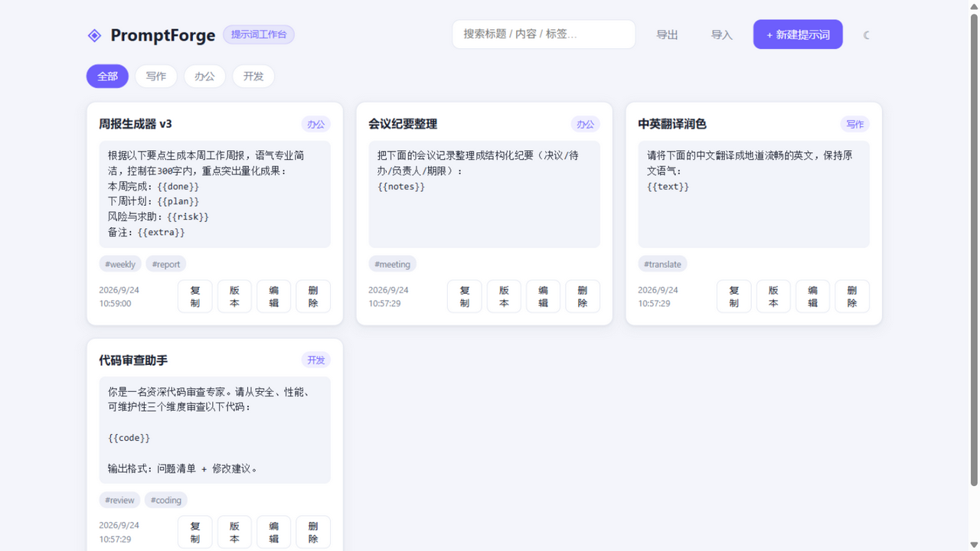Open versions of 中英翻译润色
This screenshot has height=551, width=980.
coord(773,296)
